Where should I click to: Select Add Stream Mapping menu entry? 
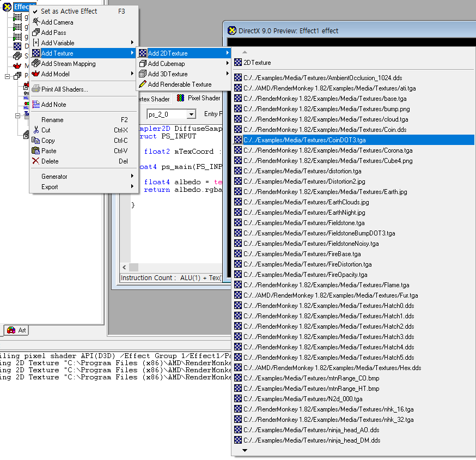[84, 64]
